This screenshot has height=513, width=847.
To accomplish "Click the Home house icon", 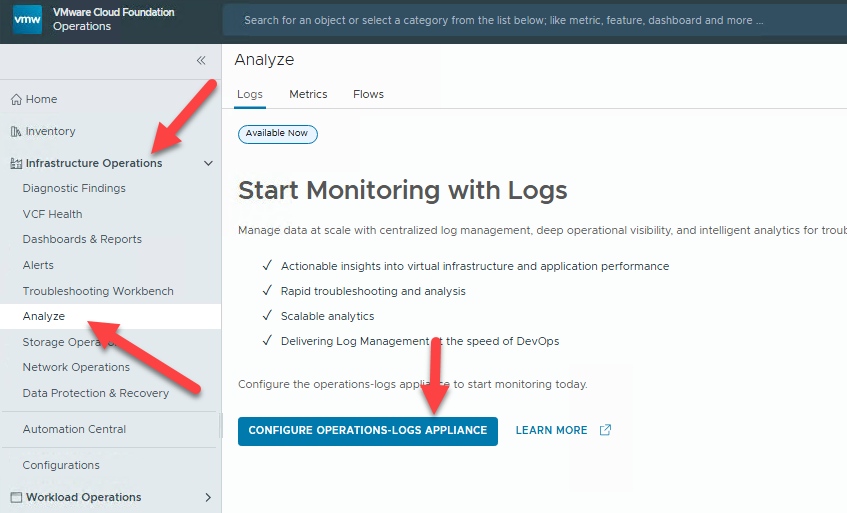I will 16,100.
